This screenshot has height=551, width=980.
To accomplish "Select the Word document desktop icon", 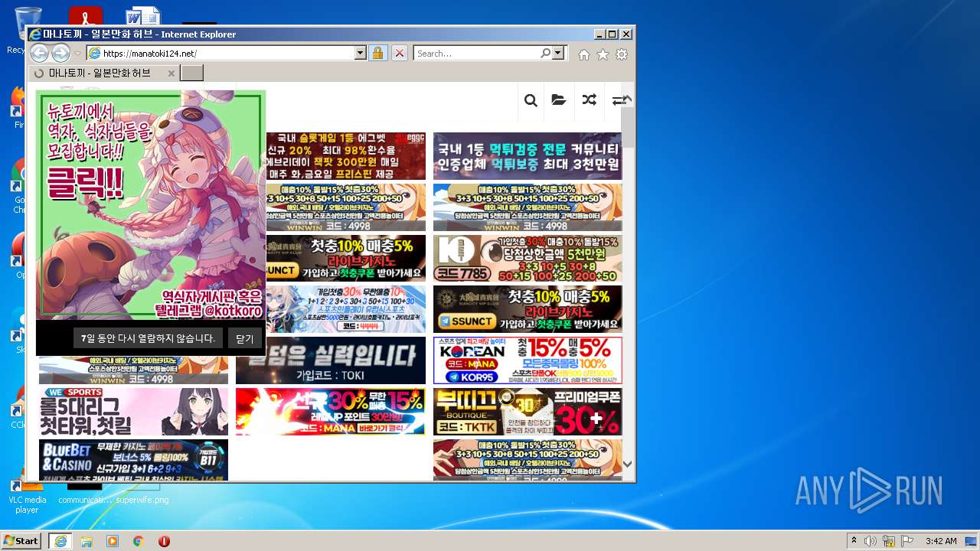I will pos(143,16).
